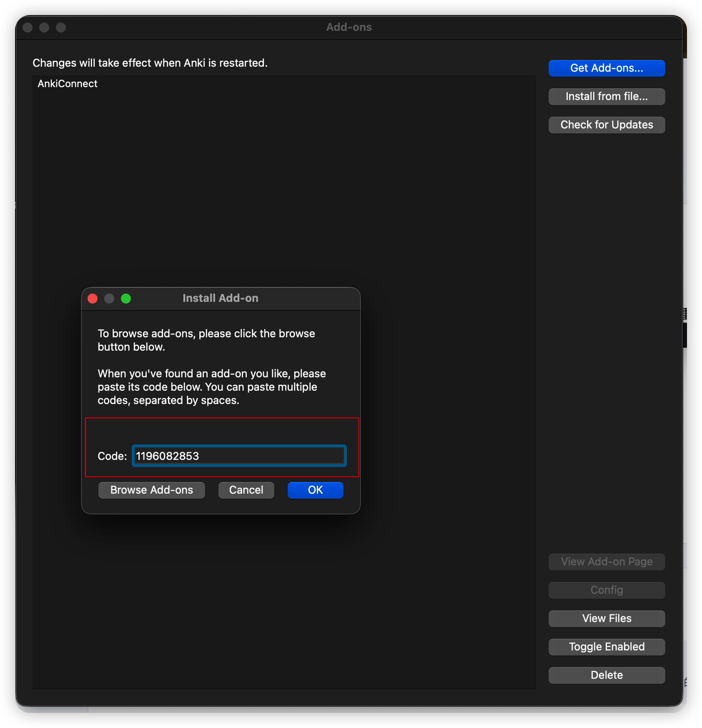Click Browse Add-ons in the dialog
Screen dimensions: 702x728
152,490
